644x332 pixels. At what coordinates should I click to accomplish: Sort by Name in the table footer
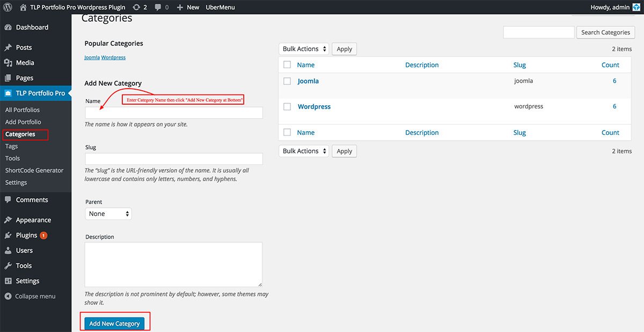coord(306,133)
